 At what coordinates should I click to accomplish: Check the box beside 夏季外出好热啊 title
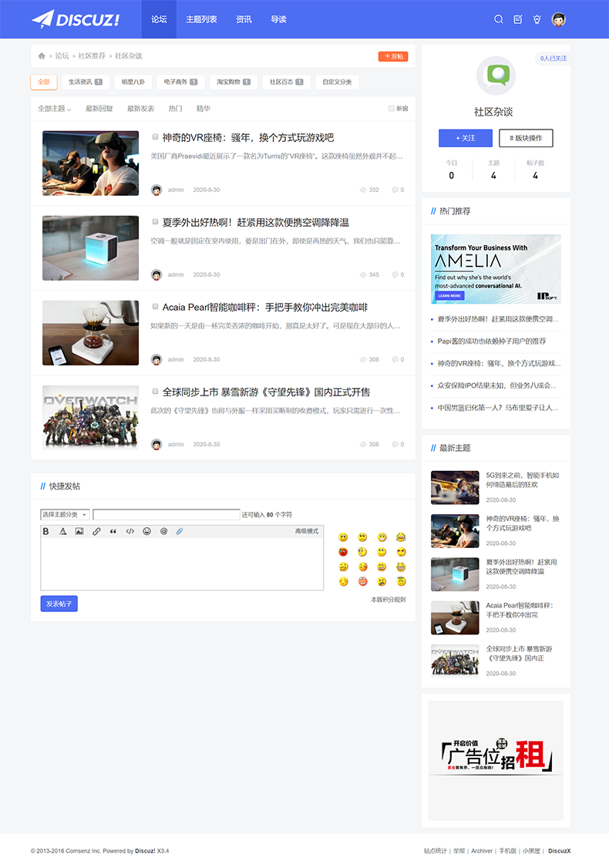[x=156, y=221]
